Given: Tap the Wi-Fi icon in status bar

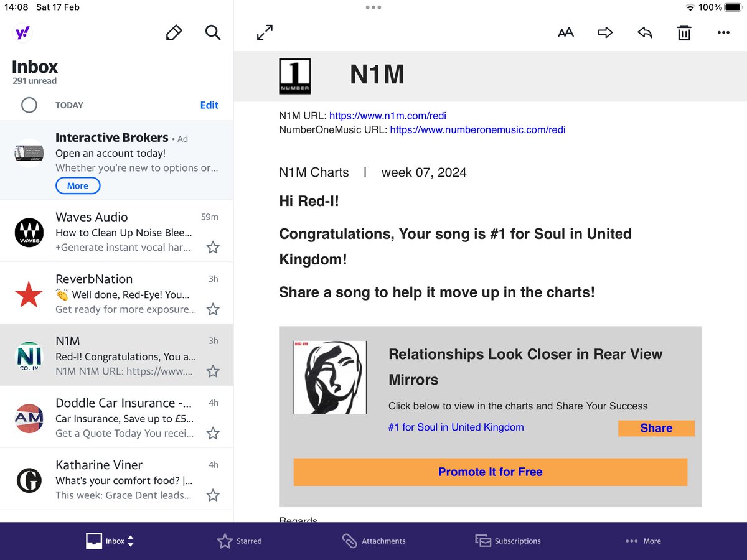Looking at the screenshot, I should [x=690, y=7].
